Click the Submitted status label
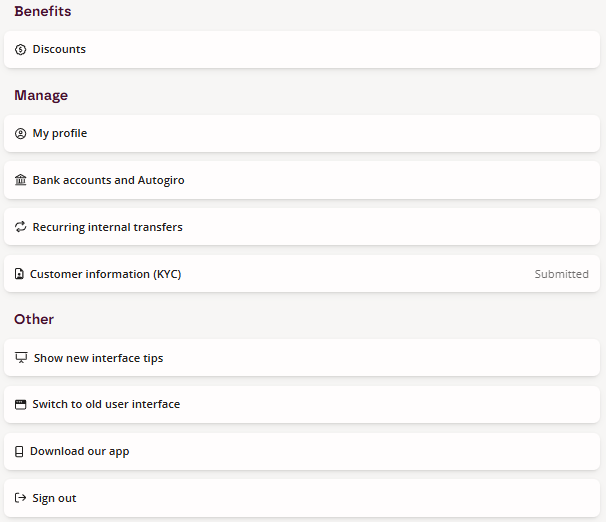Screen dimensions: 606x522 pyautogui.click(x=562, y=274)
